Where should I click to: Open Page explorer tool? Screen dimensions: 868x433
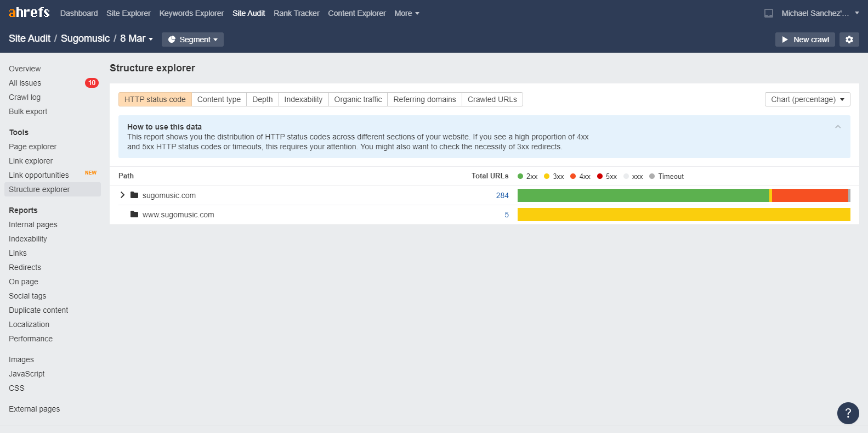point(32,147)
